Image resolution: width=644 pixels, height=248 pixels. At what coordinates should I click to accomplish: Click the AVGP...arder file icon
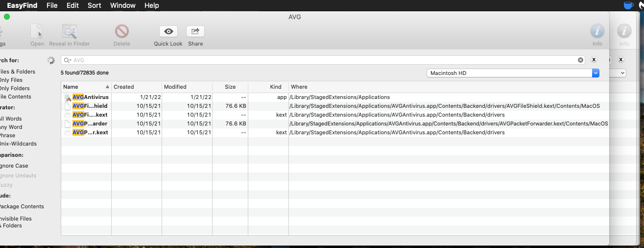coord(68,124)
